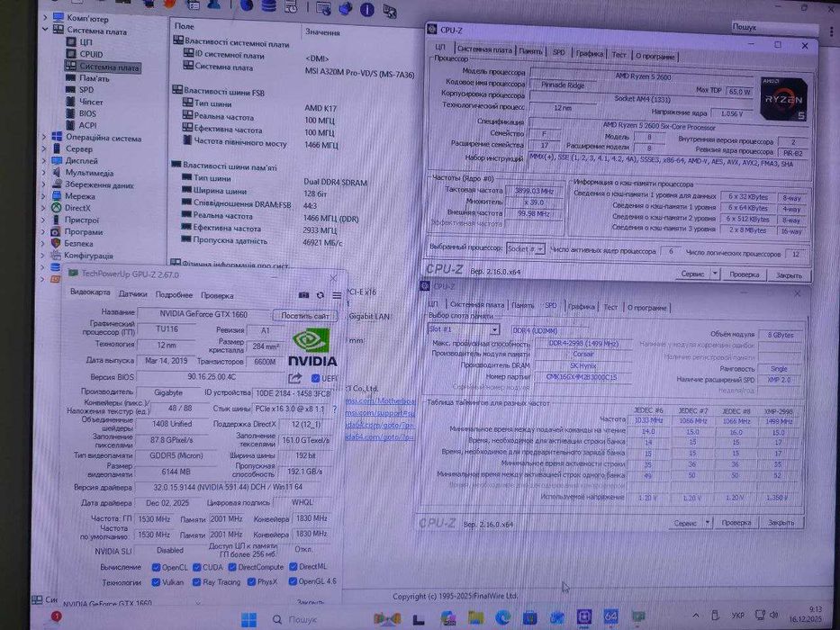
Task: Expand the DirectX tree node
Action: click(44, 208)
